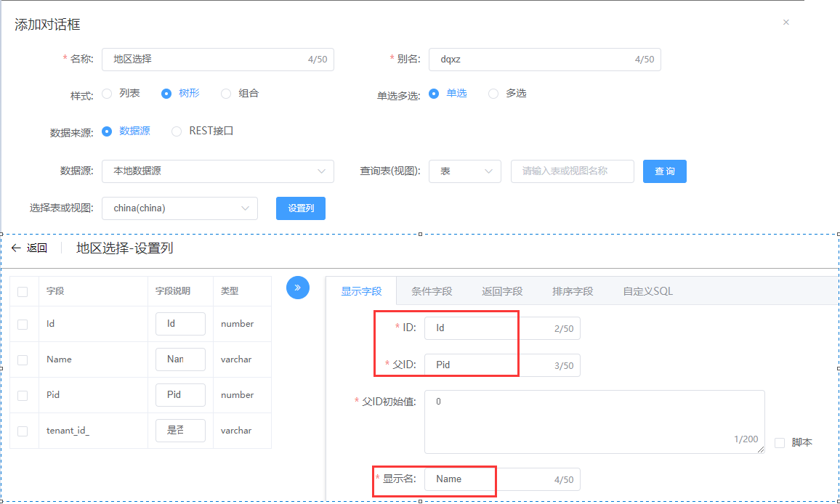The image size is (840, 504).
Task: Open the 查询表(视图) type dropdown
Action: click(x=464, y=171)
